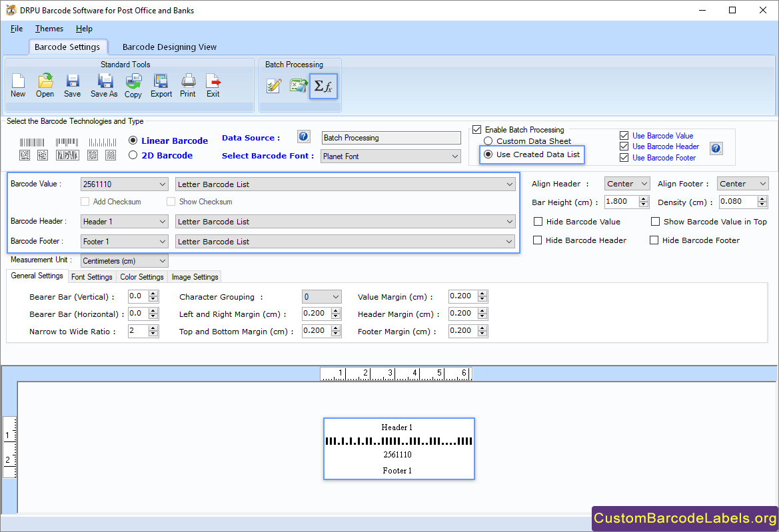Click the help icon next to Data Source
Image resolution: width=779 pixels, height=532 pixels.
304,136
